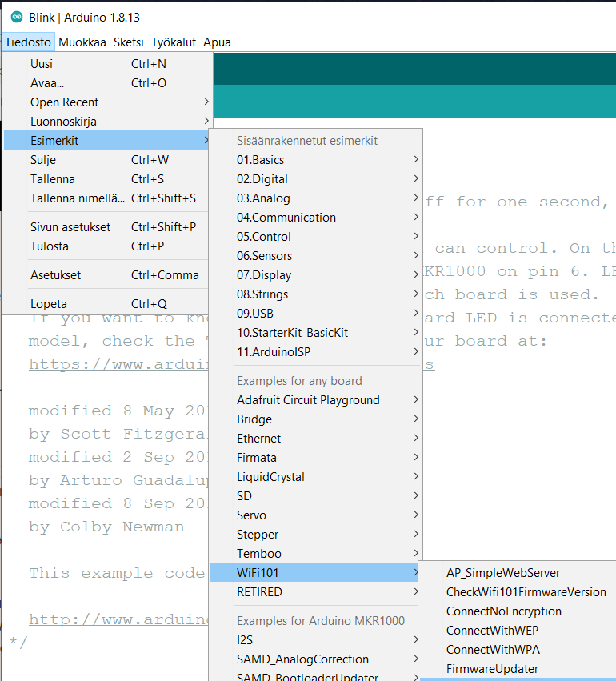
Task: Open the Apua menu
Action: coord(217,42)
